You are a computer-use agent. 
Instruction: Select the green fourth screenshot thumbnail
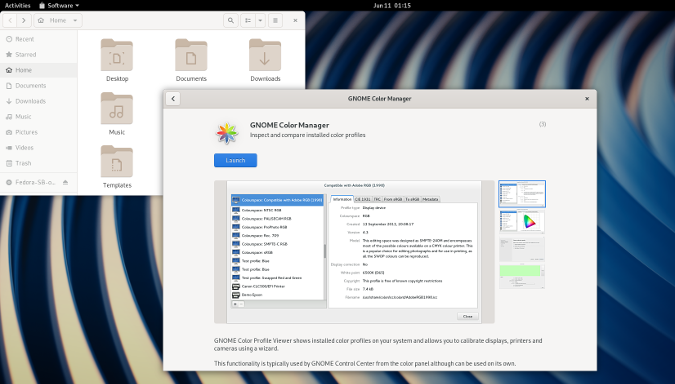[522, 276]
